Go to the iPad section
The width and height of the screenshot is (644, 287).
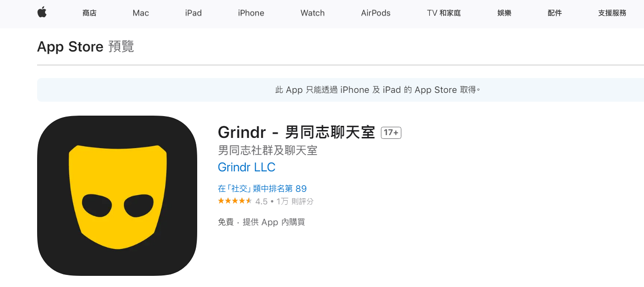pos(193,13)
